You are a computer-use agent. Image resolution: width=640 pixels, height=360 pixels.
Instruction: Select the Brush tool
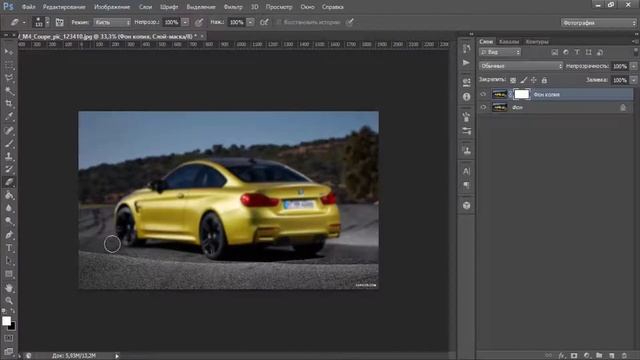click(x=9, y=143)
